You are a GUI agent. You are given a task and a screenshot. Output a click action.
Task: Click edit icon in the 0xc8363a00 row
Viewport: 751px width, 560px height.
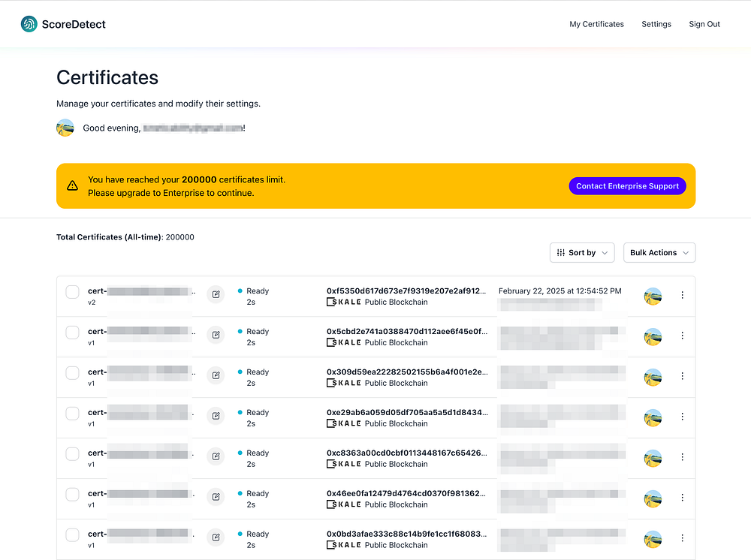[216, 457]
